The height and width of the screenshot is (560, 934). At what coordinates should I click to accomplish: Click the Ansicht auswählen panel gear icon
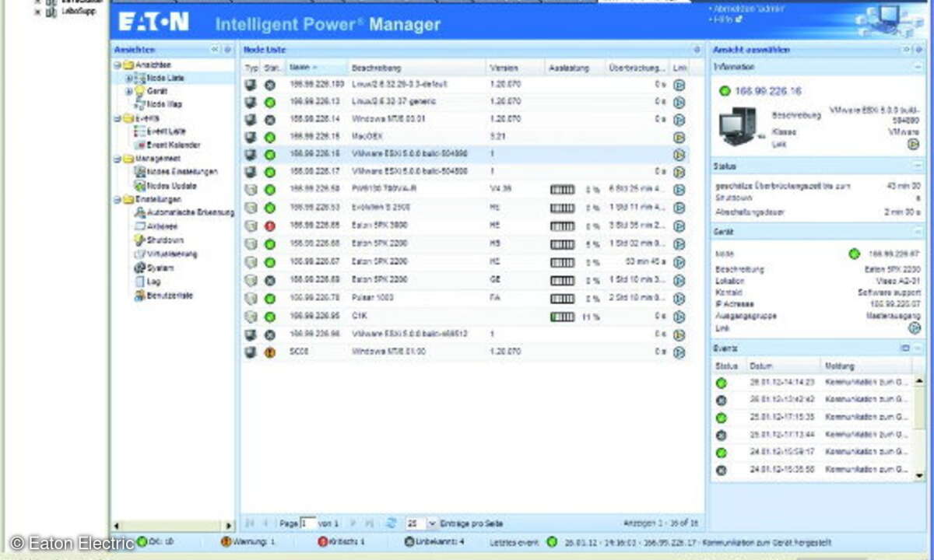(918, 49)
